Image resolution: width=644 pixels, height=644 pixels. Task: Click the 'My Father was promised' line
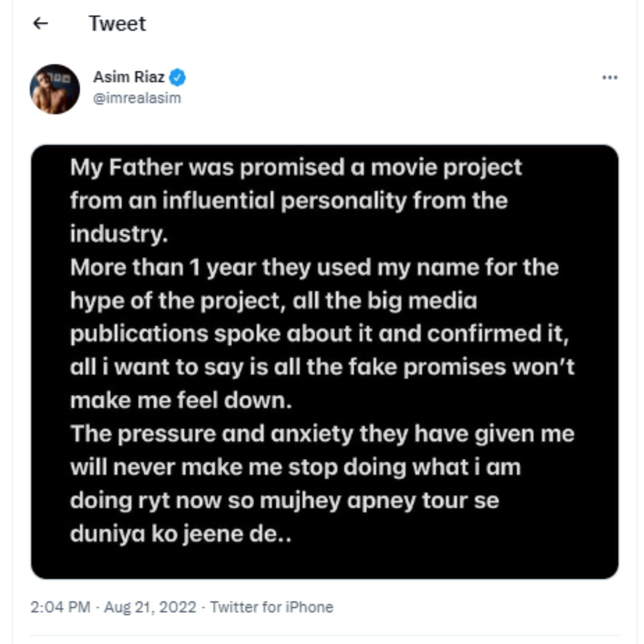coord(296,167)
